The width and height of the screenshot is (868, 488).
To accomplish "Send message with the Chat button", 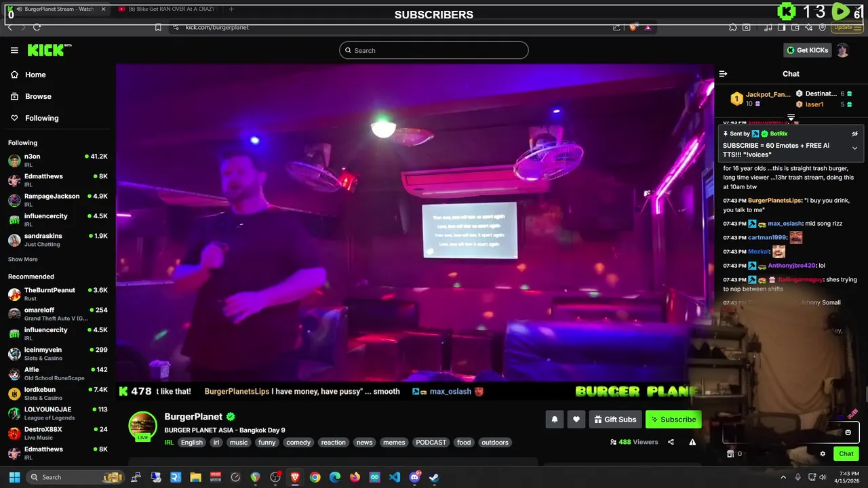I will point(846,454).
